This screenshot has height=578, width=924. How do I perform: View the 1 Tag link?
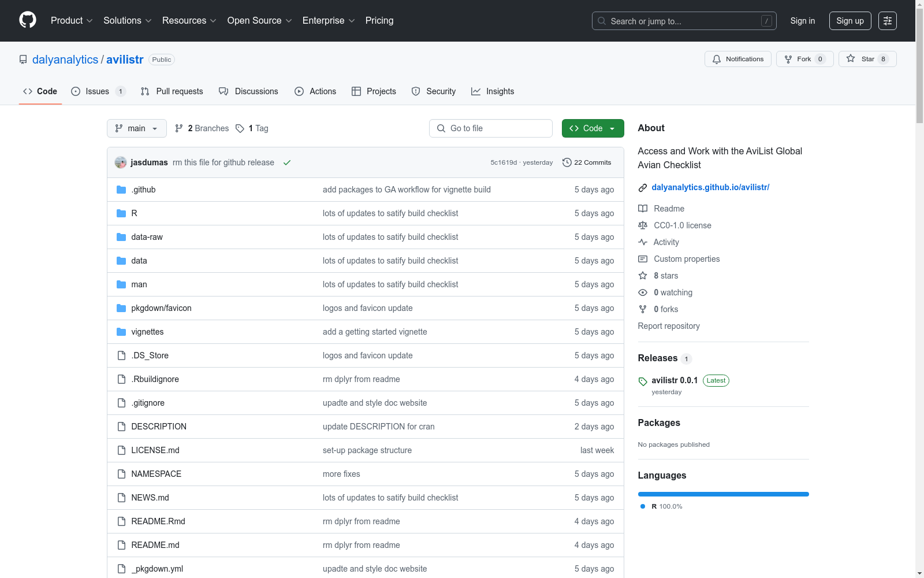coord(252,128)
